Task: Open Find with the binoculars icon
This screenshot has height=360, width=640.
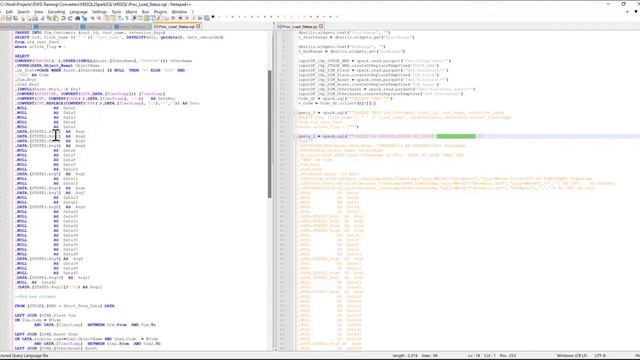Action: pos(78,18)
